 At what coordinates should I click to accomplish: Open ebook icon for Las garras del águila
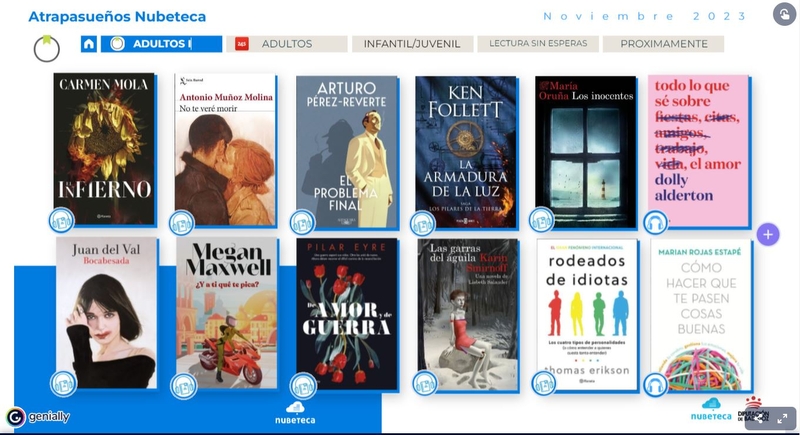tap(425, 383)
